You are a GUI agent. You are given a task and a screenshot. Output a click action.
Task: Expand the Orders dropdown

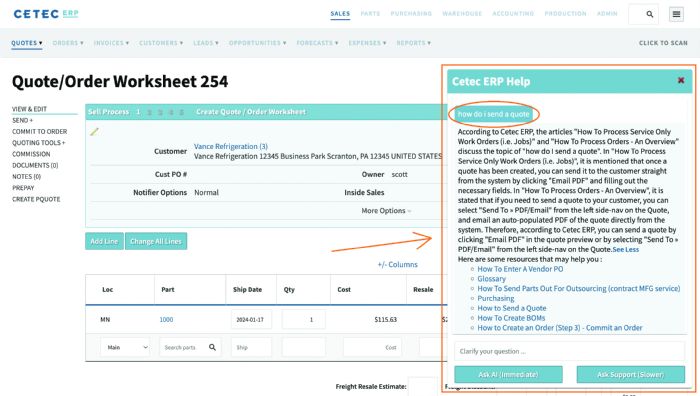tap(68, 43)
